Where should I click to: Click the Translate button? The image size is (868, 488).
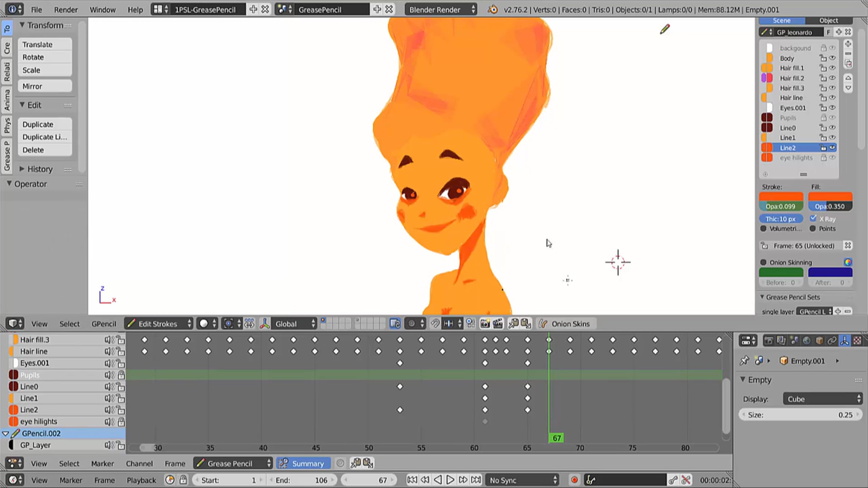click(45, 44)
